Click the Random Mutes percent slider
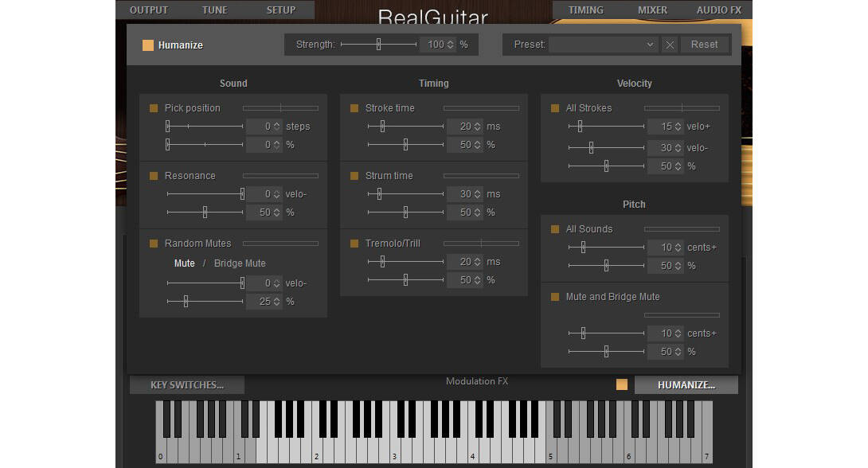Image resolution: width=868 pixels, height=468 pixels. tap(205, 302)
